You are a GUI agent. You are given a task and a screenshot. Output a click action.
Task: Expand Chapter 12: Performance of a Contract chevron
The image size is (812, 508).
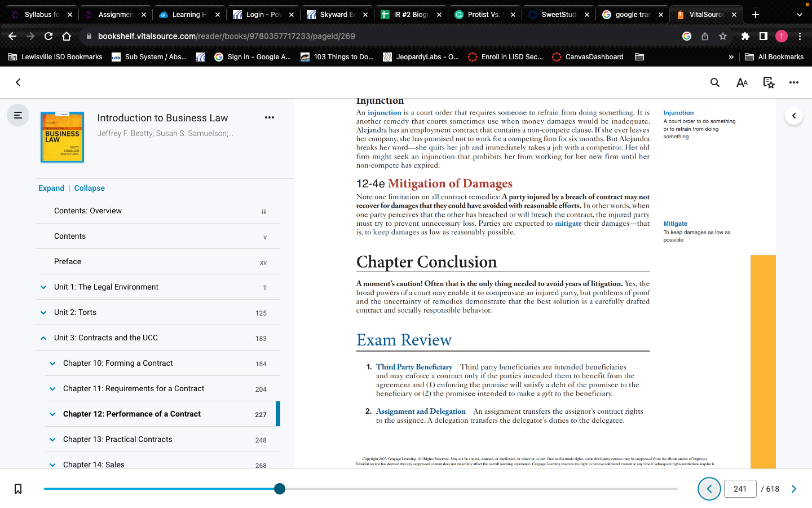tap(52, 414)
